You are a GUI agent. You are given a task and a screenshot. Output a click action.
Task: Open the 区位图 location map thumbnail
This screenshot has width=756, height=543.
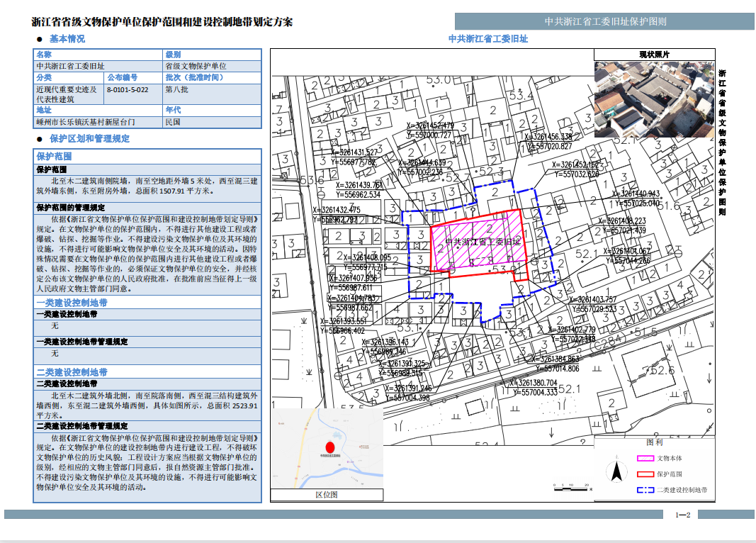(x=327, y=449)
